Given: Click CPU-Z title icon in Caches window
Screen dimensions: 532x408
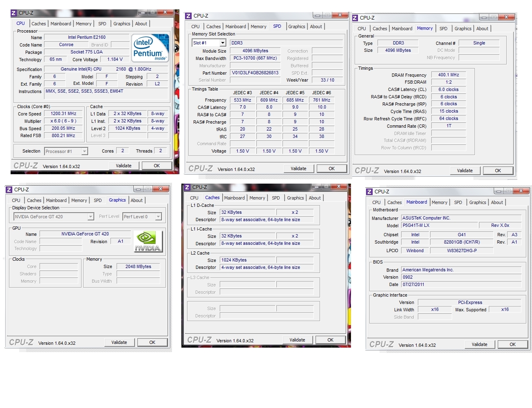Looking at the screenshot, I should [x=187, y=187].
